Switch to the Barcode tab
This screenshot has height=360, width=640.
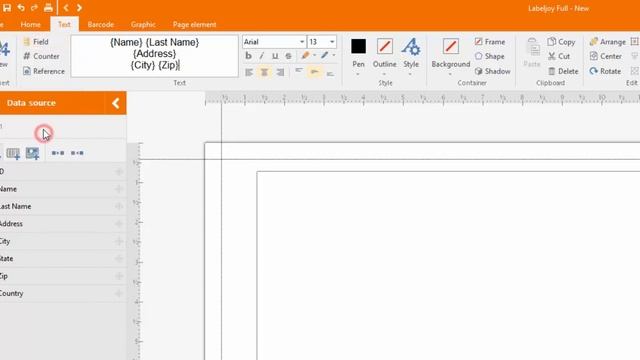(100, 24)
